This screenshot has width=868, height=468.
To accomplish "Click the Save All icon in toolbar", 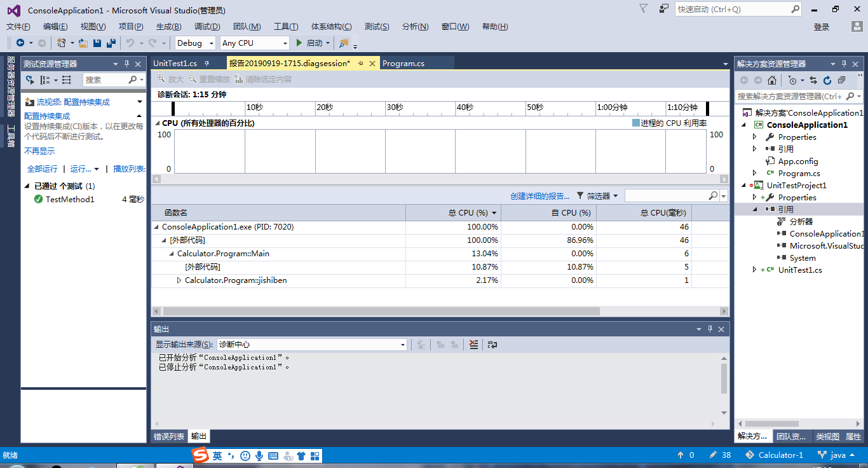I will click(x=111, y=43).
